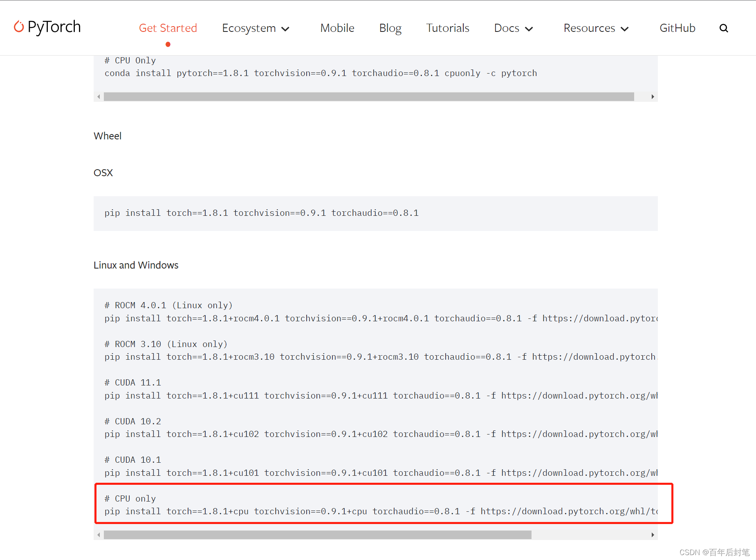Click the '# CUDA 11.1' comment line
The height and width of the screenshot is (560, 756).
click(x=133, y=383)
